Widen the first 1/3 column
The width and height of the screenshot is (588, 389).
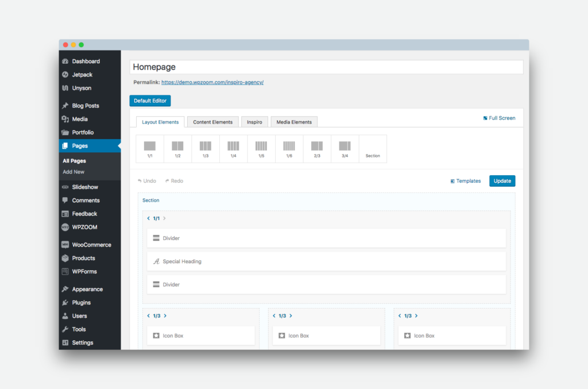[165, 316]
